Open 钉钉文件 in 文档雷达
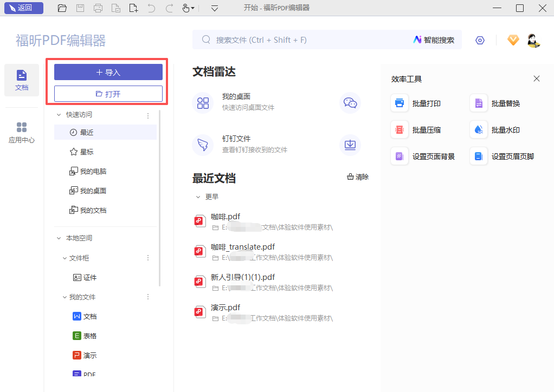554x392 pixels. [240, 144]
